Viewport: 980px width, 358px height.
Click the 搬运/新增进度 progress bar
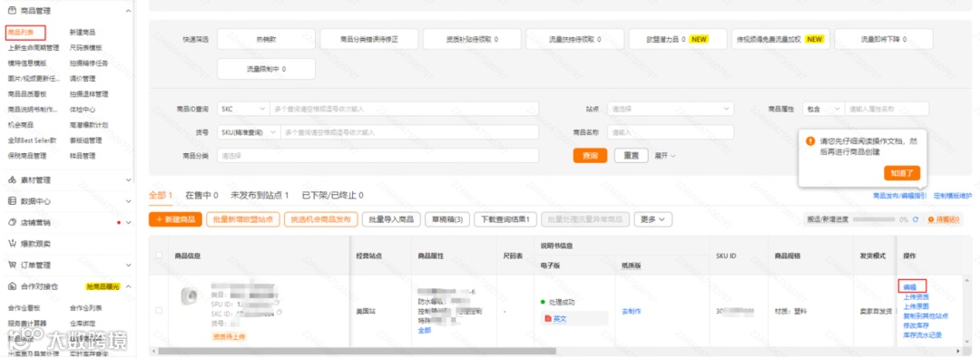coord(875,220)
